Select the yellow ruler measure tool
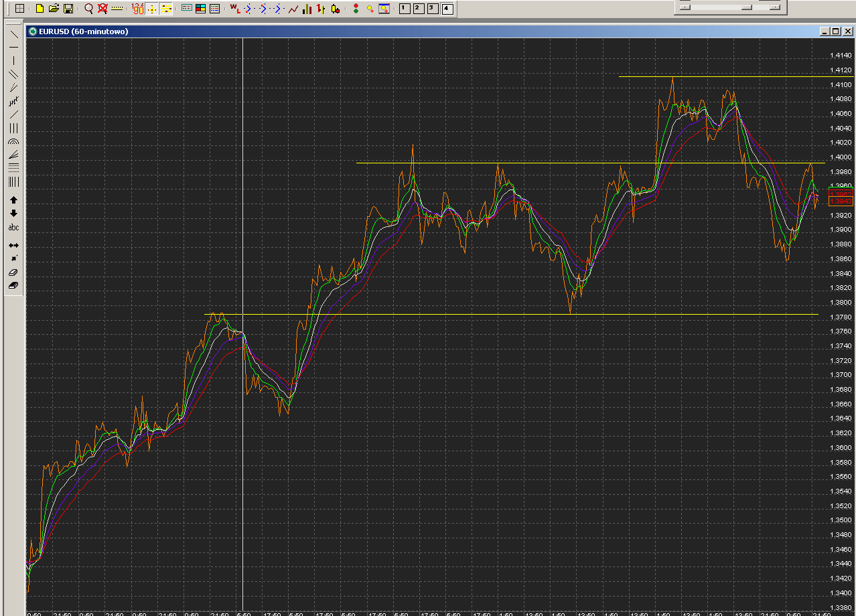 pyautogui.click(x=117, y=9)
